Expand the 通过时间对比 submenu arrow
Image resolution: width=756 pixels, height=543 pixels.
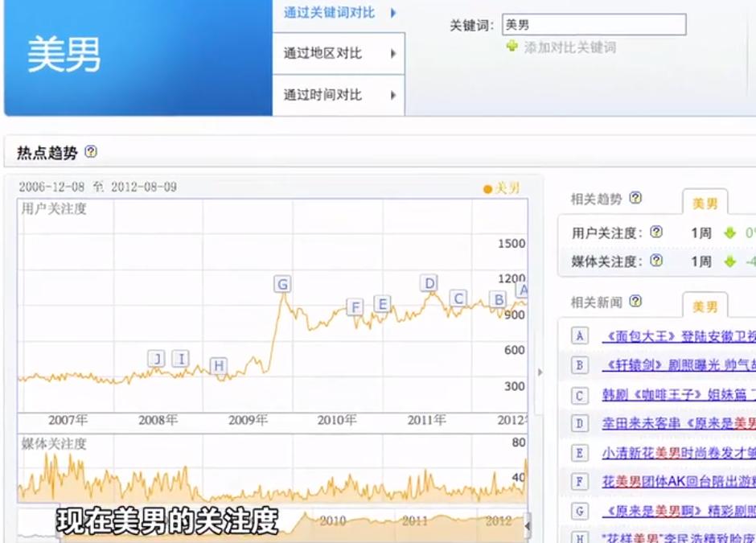(392, 94)
